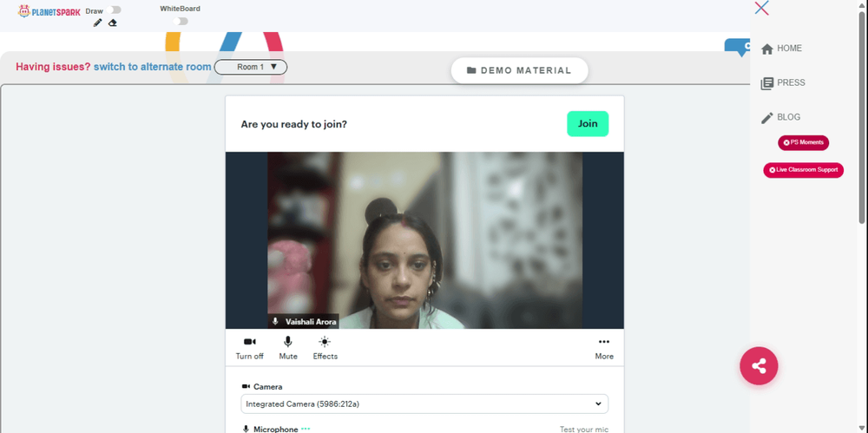
Task: Close the side menu with X
Action: 762,8
